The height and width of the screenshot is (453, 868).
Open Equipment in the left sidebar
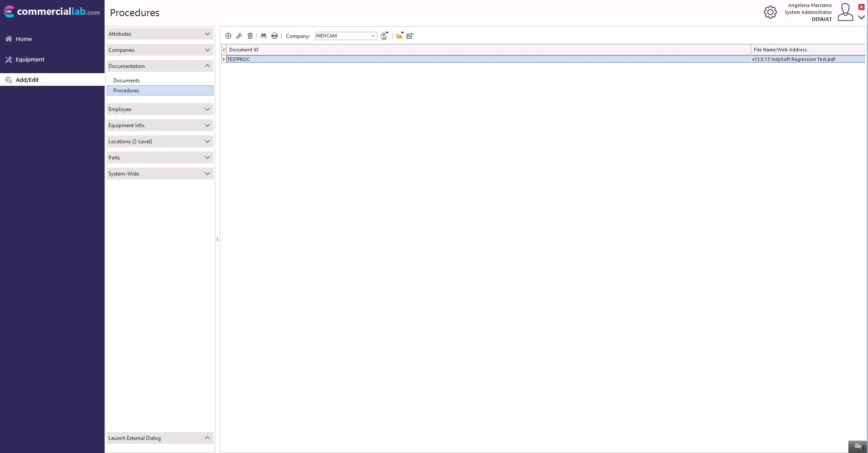point(30,60)
